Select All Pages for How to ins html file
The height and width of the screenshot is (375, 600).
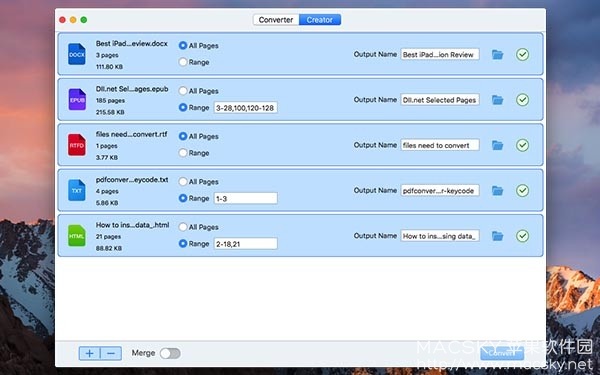183,227
